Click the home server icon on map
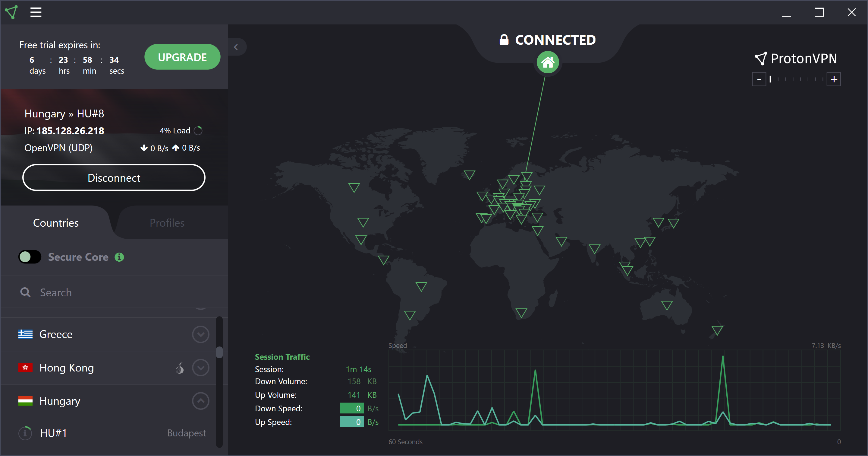This screenshot has width=868, height=456. click(546, 62)
